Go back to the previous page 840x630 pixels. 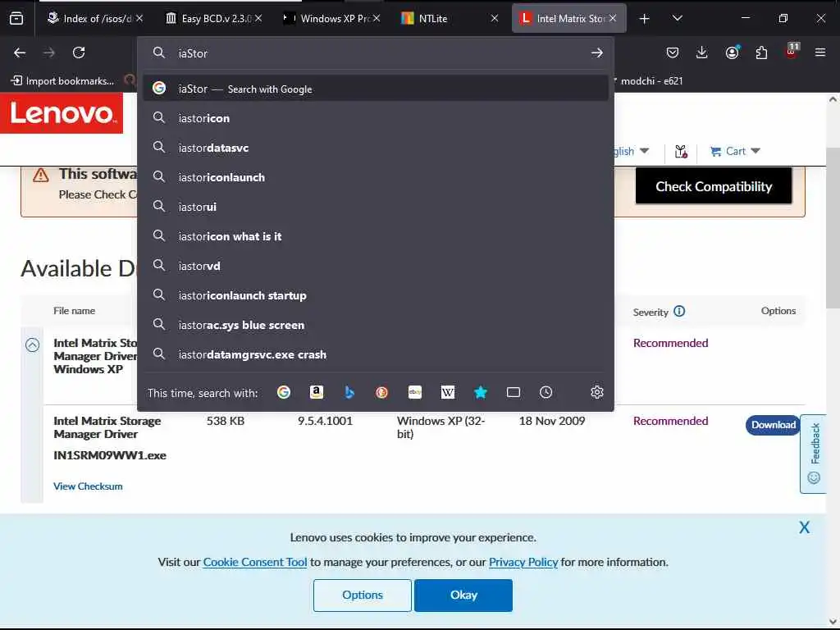20,52
